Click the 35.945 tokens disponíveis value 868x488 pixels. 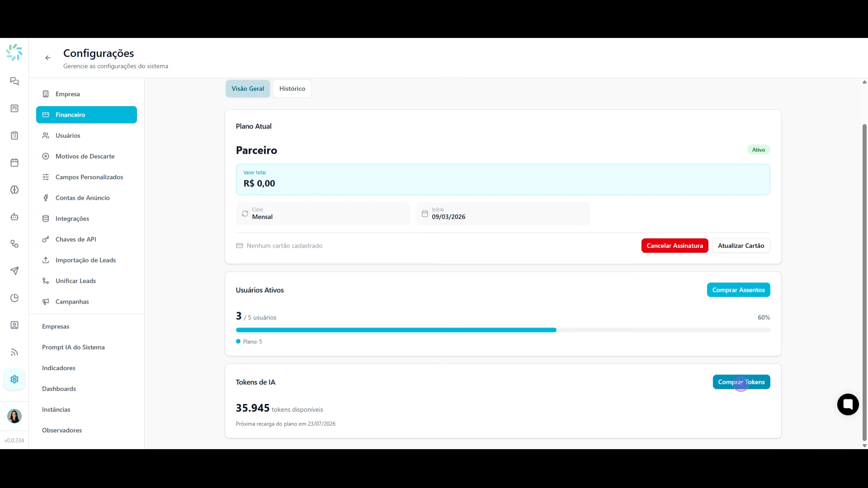(279, 408)
